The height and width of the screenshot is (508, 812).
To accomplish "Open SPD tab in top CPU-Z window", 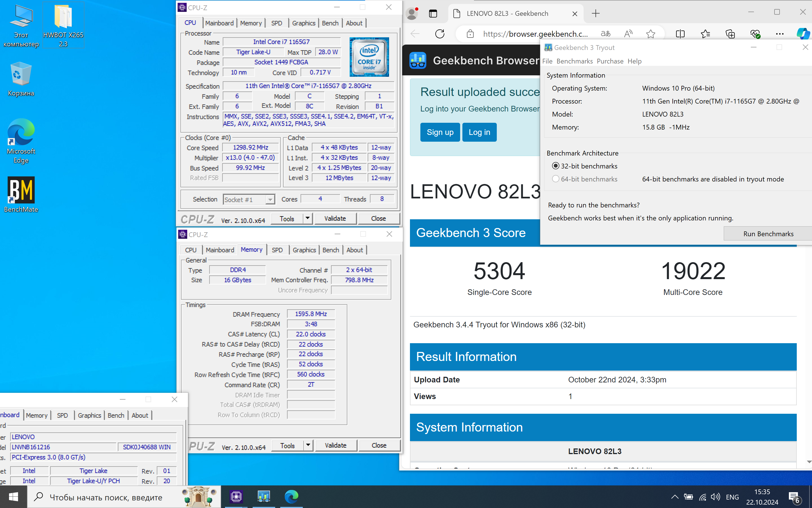I will [x=277, y=23].
